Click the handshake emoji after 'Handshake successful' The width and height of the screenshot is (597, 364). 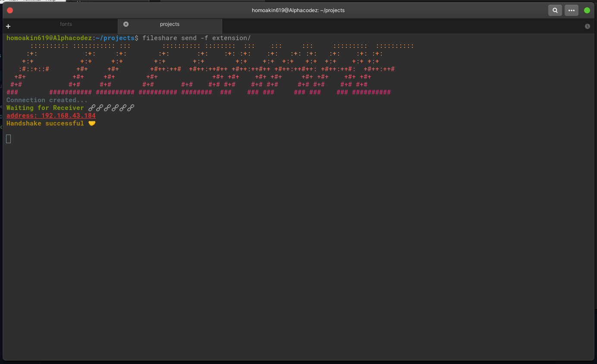pos(91,123)
